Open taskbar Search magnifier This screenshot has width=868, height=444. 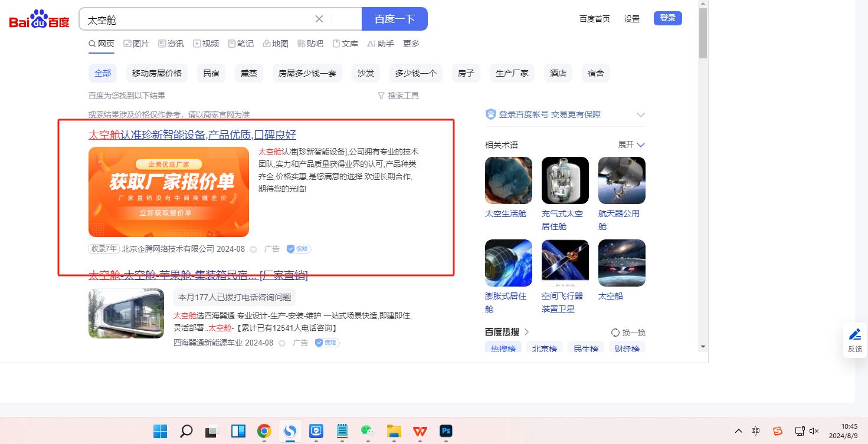point(186,431)
